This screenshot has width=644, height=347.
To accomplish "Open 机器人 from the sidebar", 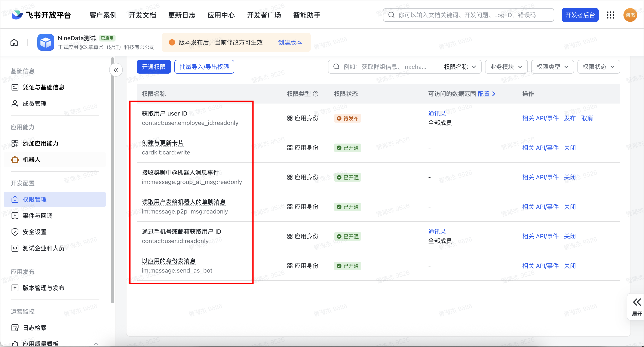I will [31, 160].
